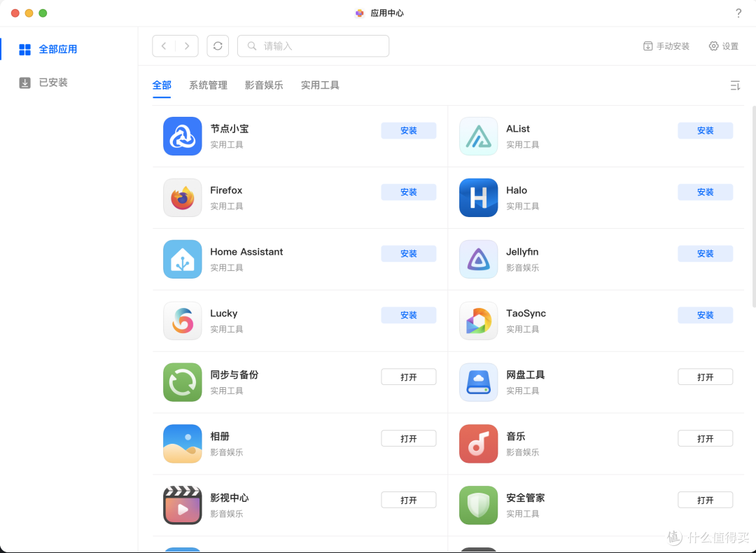Click the Halo app icon
The height and width of the screenshot is (553, 756).
coord(478,197)
